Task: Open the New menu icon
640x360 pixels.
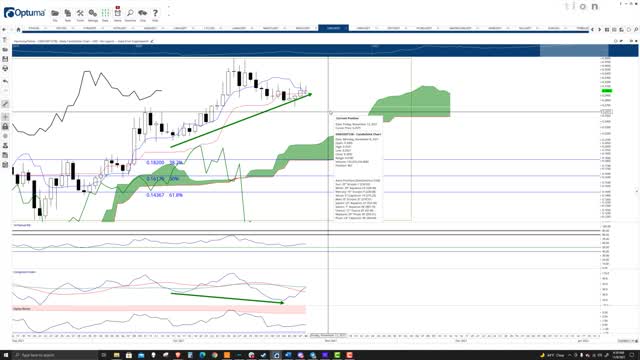Action: [68, 13]
